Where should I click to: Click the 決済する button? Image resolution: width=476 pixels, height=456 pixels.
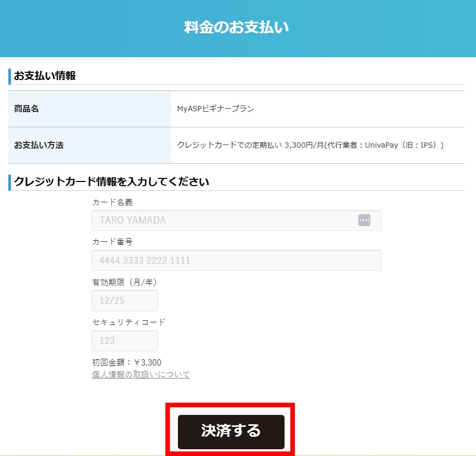[x=231, y=432]
